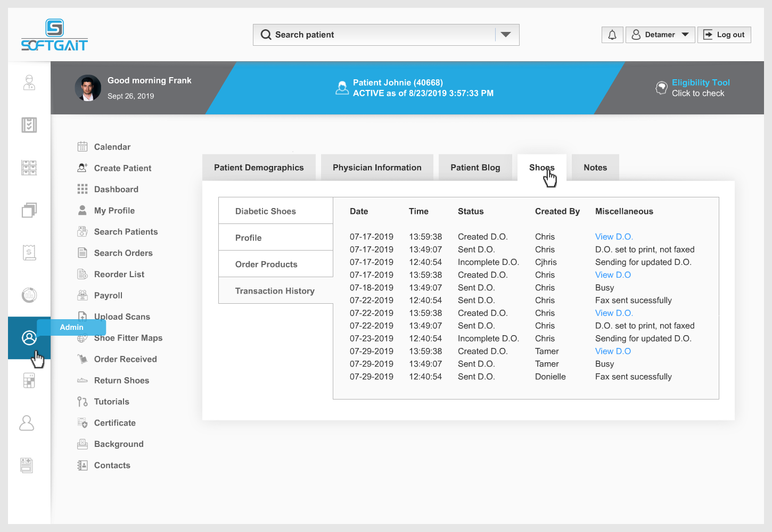This screenshot has width=772, height=532.
Task: Click the Eligibility Tool head icon
Action: [661, 88]
